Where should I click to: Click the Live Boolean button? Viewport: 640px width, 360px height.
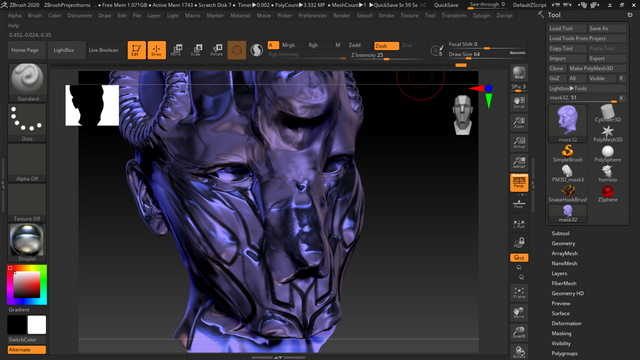[104, 50]
